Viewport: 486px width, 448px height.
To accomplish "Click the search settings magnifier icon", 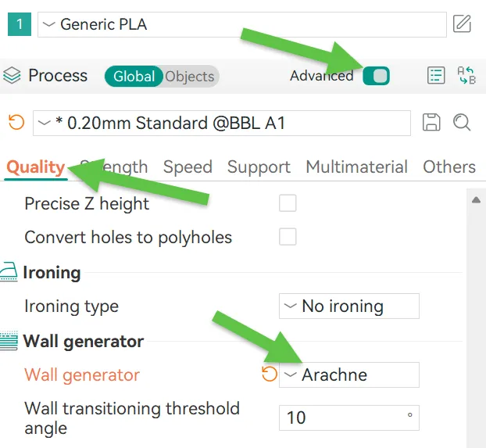I will 462,123.
